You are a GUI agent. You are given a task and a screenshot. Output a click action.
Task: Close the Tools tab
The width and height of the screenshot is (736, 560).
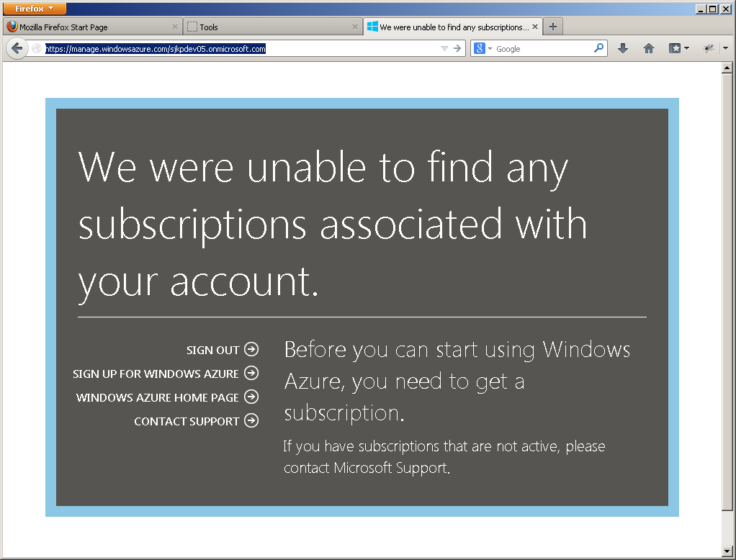click(355, 27)
